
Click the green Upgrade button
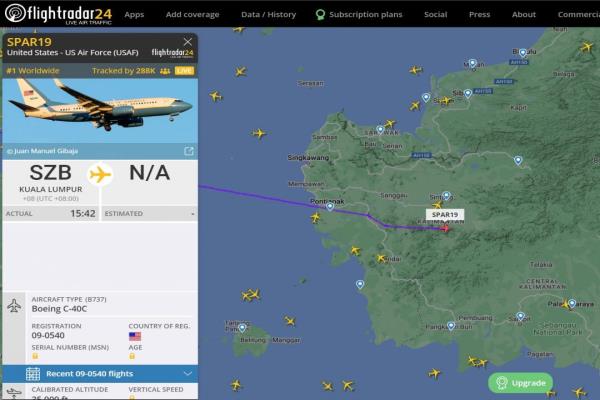click(x=520, y=382)
